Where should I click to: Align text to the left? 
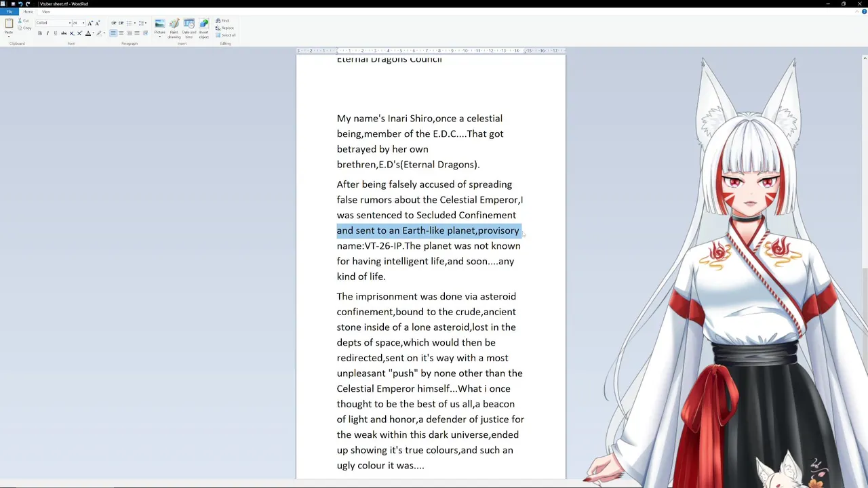click(x=113, y=33)
